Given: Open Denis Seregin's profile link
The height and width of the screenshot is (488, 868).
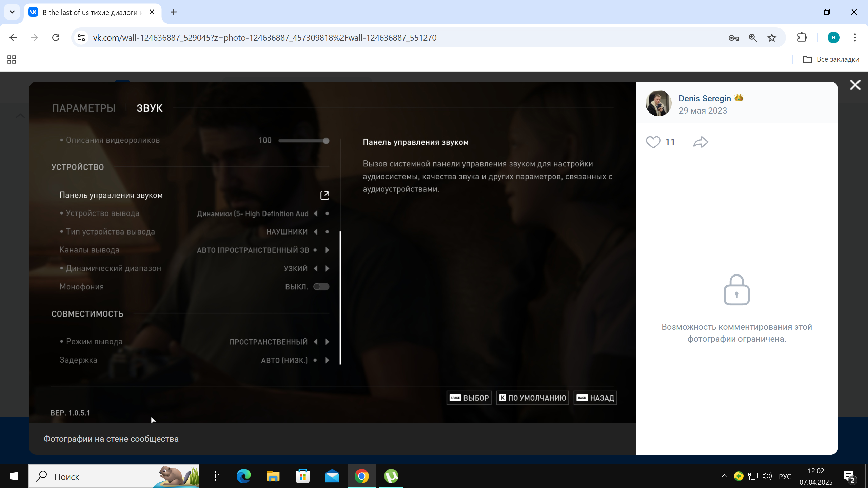Looking at the screenshot, I should click(705, 98).
